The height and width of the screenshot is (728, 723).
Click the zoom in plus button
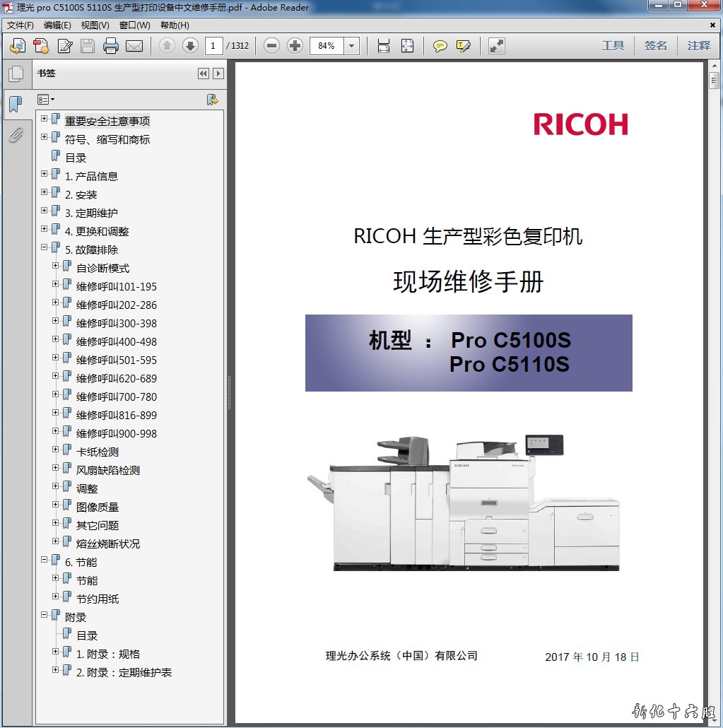tap(295, 46)
